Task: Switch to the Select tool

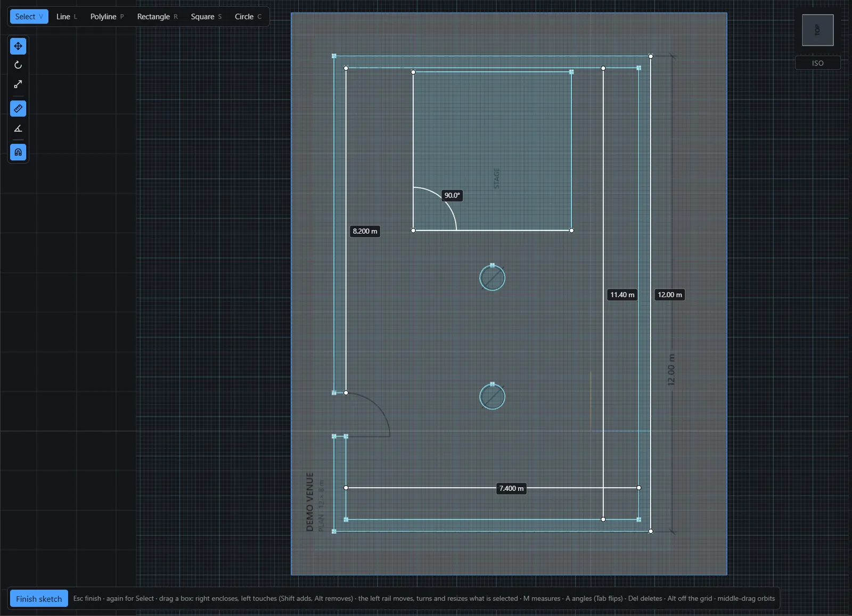Action: [x=29, y=17]
